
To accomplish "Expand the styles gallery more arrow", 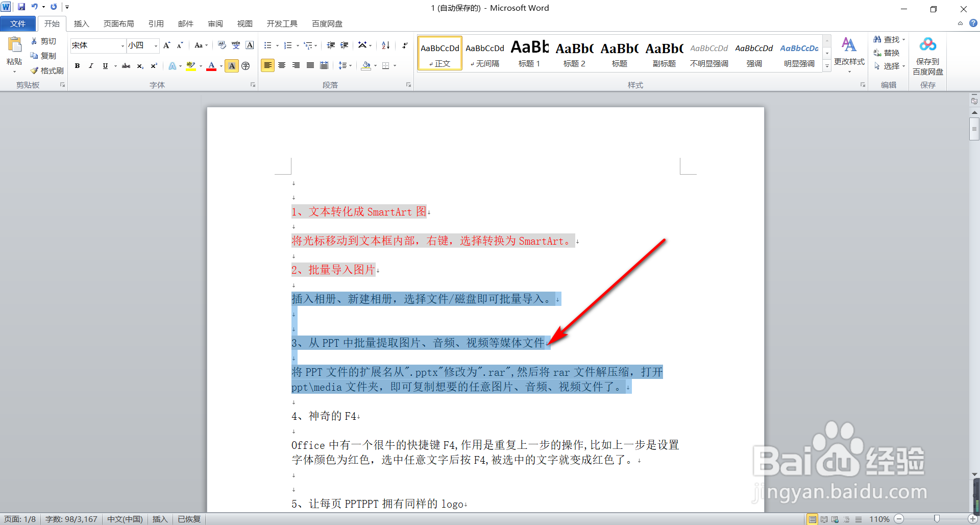I will 827,66.
